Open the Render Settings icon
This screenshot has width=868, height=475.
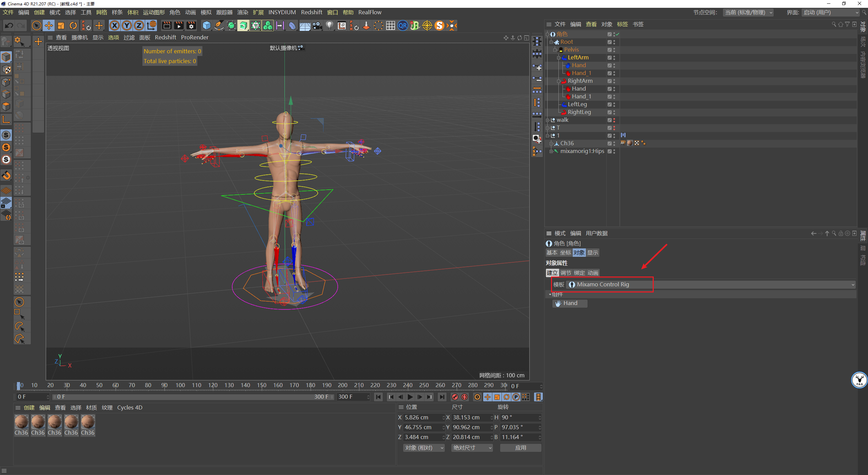point(191,25)
